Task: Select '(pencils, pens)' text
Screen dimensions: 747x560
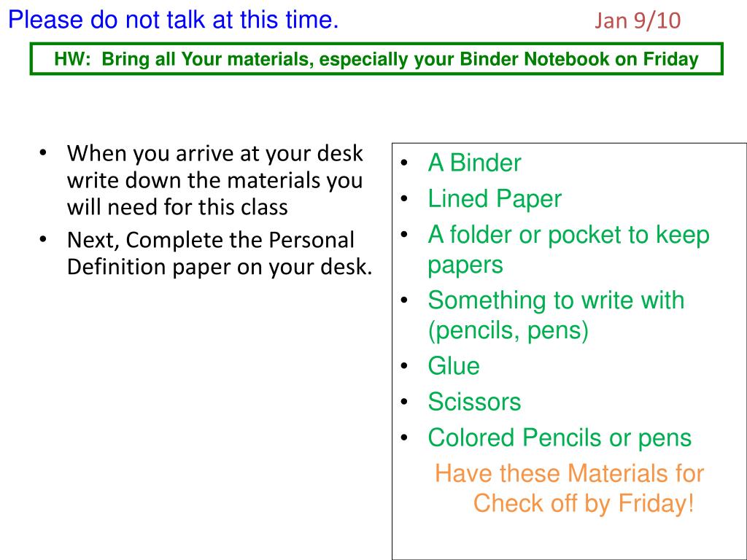Action: 508,331
